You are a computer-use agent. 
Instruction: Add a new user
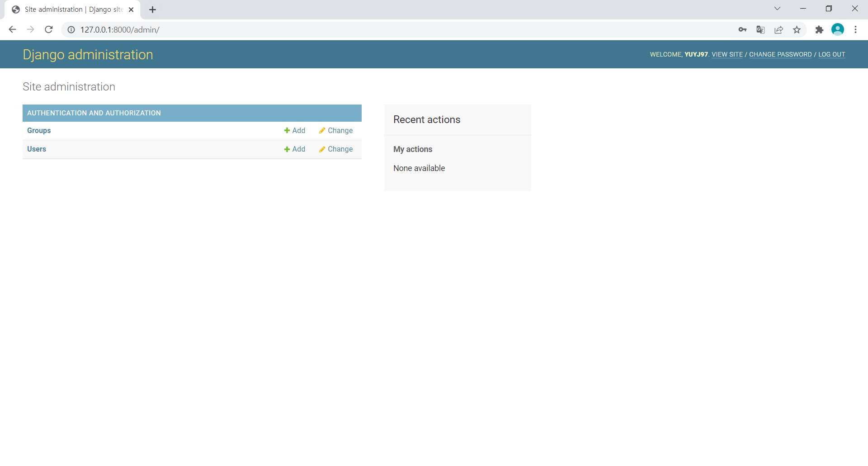(x=295, y=149)
